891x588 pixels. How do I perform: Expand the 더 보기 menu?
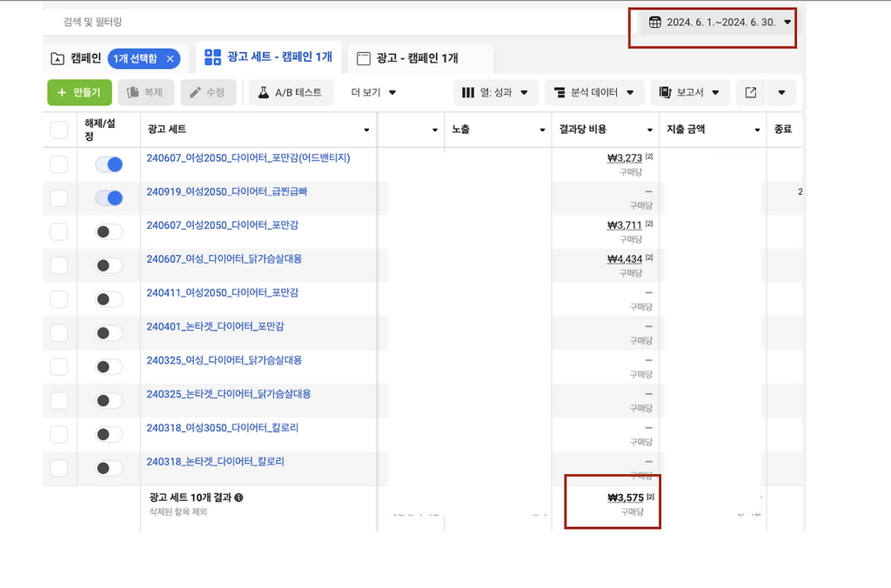pyautogui.click(x=373, y=92)
